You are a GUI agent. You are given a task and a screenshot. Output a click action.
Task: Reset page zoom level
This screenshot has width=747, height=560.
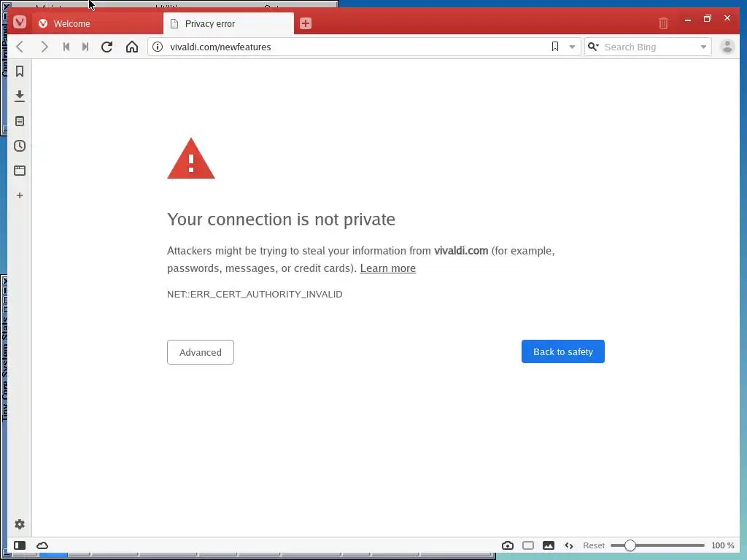pos(594,545)
